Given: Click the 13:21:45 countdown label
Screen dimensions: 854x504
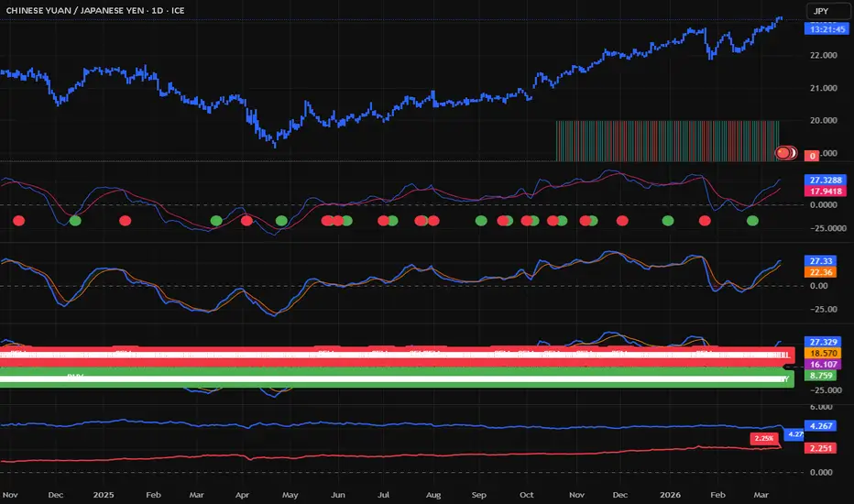Looking at the screenshot, I should [827, 29].
